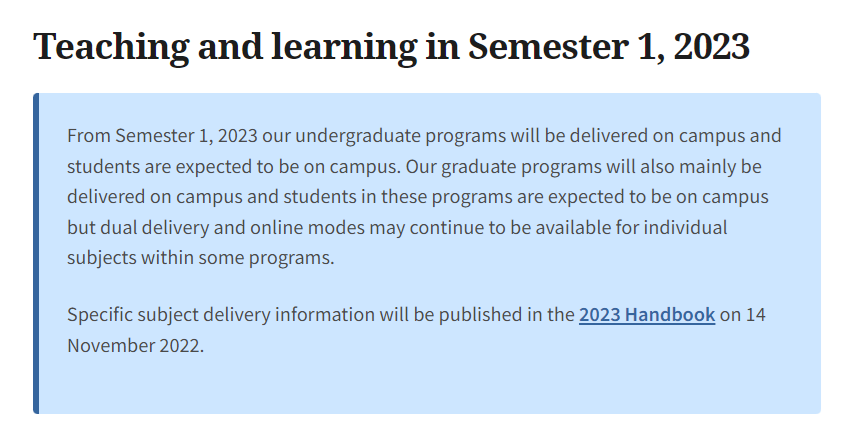Click 'Semester 1, 2023' in the page heading

click(x=609, y=47)
